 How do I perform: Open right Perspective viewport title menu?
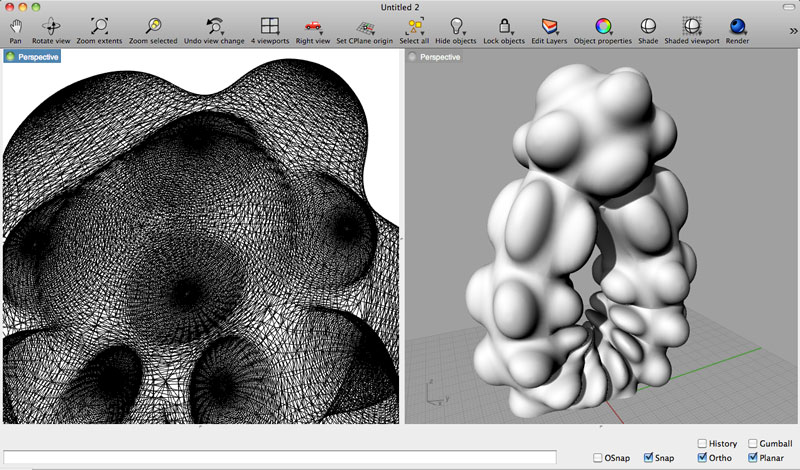(440, 57)
